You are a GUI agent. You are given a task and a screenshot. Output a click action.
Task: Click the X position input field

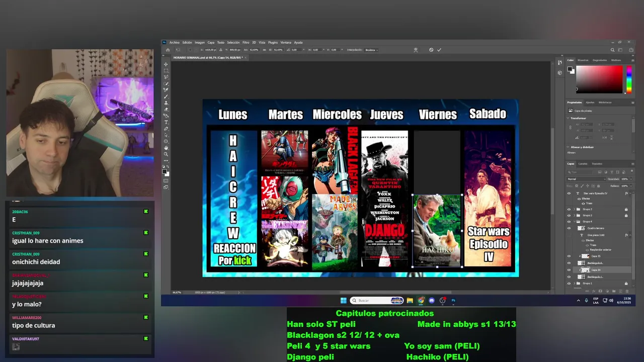[210, 50]
